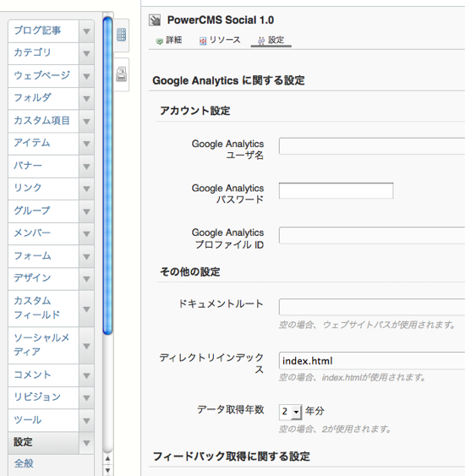Open the リビジョン menu
This screenshot has width=465, height=476.
(44, 397)
